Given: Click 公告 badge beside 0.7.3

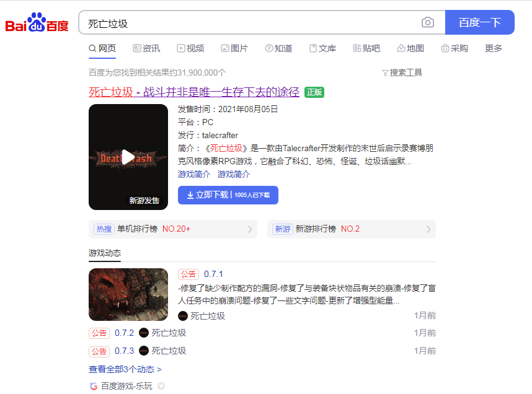Looking at the screenshot, I should tap(99, 351).
